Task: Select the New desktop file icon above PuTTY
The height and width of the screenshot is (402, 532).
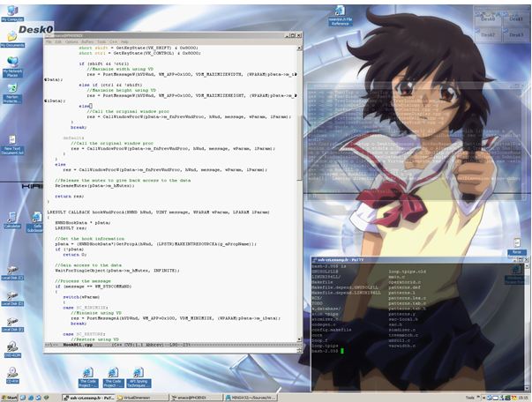Action: pos(517,247)
